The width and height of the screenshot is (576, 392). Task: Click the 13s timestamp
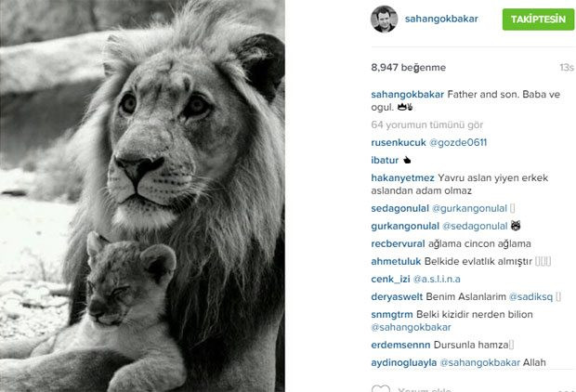click(567, 68)
